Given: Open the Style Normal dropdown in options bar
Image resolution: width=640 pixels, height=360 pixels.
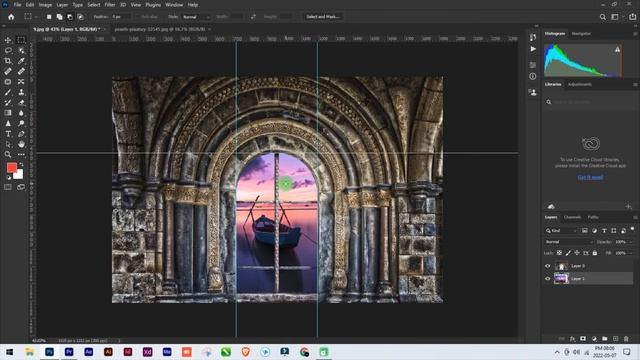Looking at the screenshot, I should coord(196,17).
